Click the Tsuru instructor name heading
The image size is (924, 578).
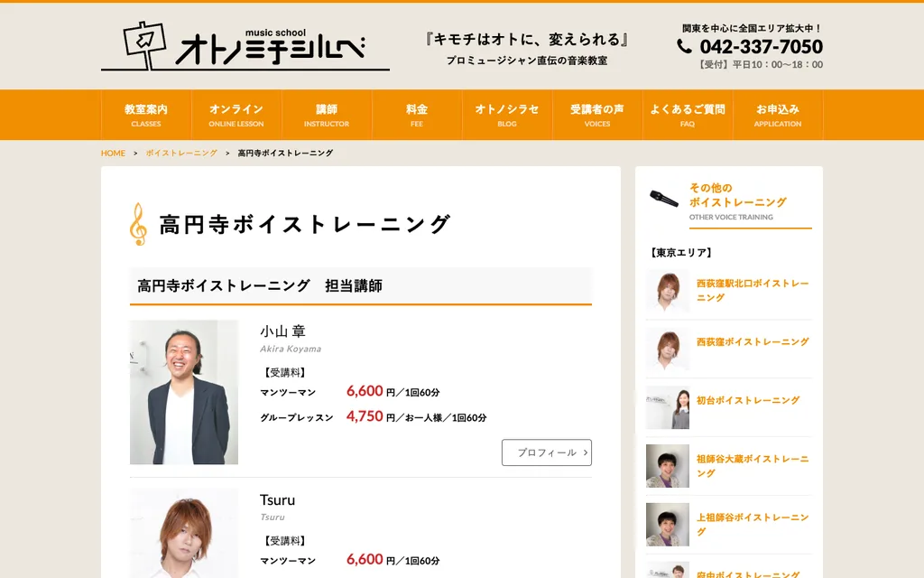(x=278, y=499)
